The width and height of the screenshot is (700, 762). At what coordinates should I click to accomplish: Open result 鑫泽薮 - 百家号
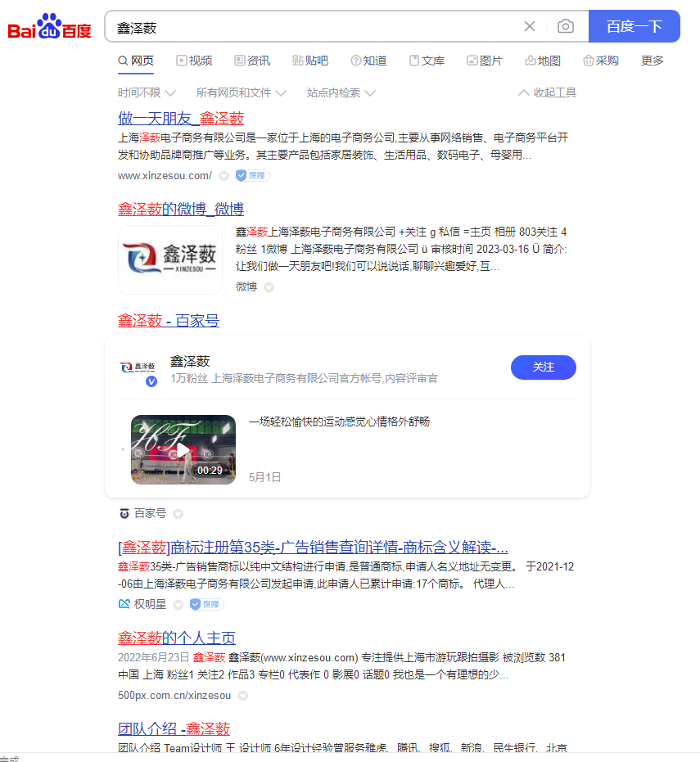coord(169,320)
